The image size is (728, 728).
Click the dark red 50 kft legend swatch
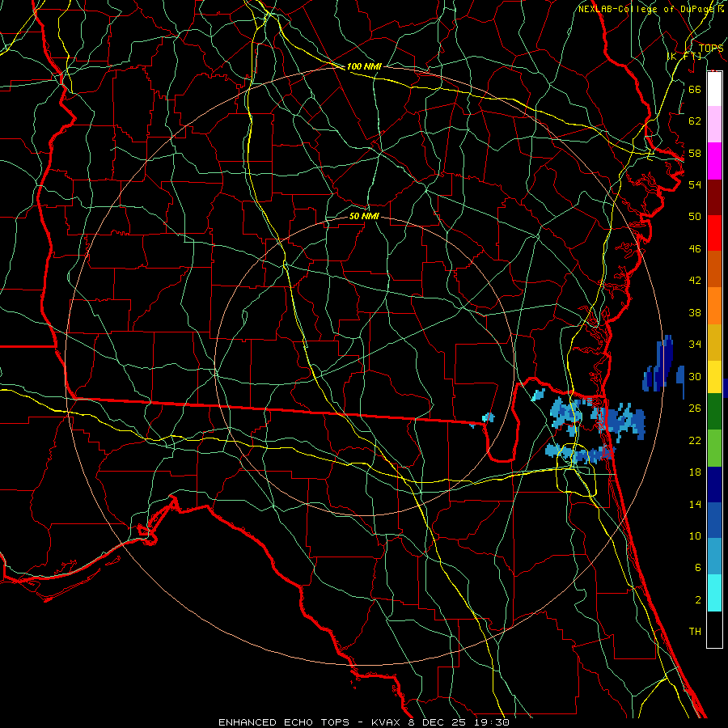[714, 197]
